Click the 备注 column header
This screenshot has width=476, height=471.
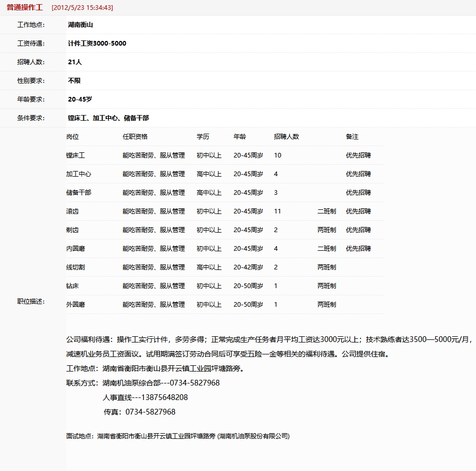tap(352, 137)
